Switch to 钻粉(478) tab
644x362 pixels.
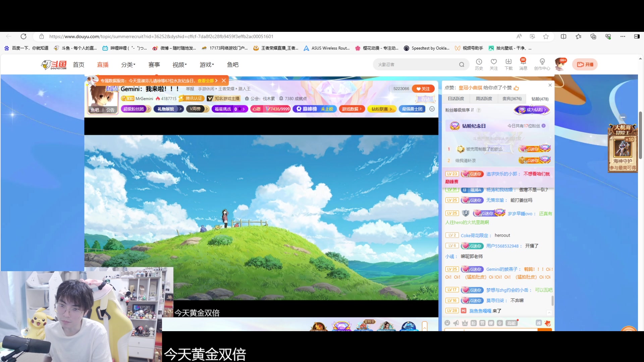(x=540, y=99)
